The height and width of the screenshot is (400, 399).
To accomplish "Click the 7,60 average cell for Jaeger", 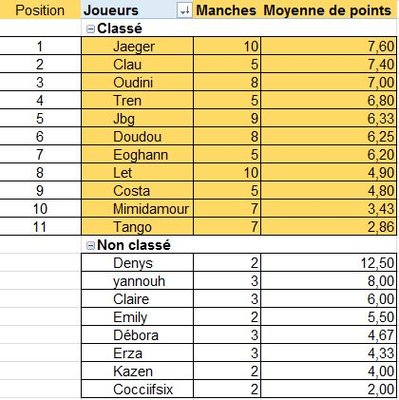I will pyautogui.click(x=329, y=46).
